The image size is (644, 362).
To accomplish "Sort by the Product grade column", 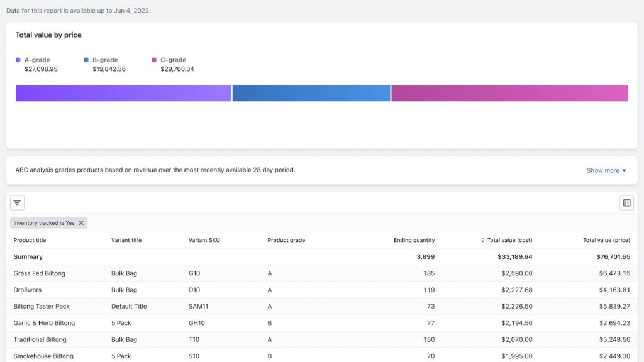I will 286,240.
